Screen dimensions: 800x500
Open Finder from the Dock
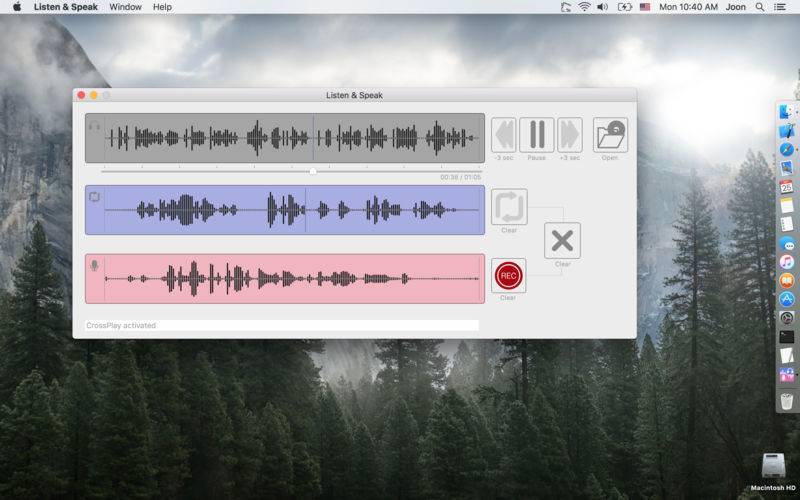tap(787, 111)
